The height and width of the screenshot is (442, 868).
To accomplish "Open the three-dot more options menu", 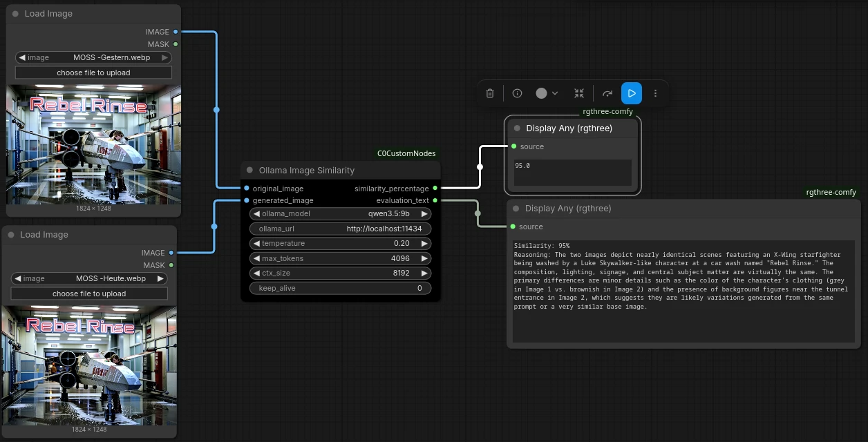I will coord(656,93).
